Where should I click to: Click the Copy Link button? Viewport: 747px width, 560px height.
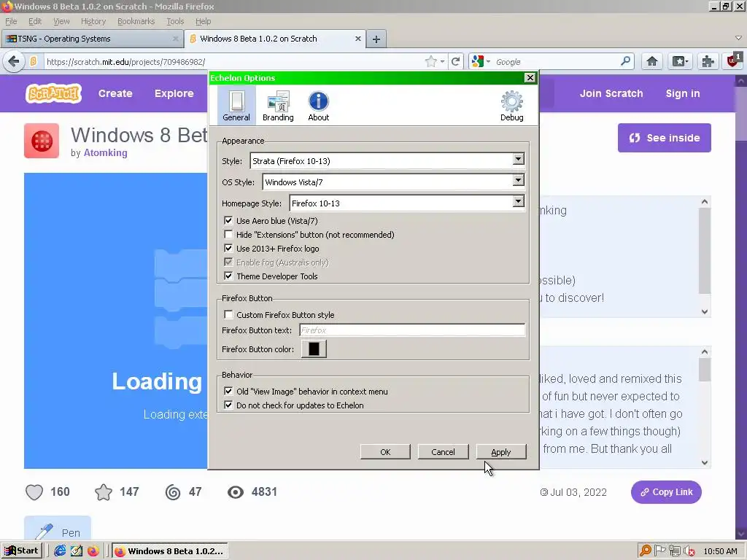click(x=666, y=492)
